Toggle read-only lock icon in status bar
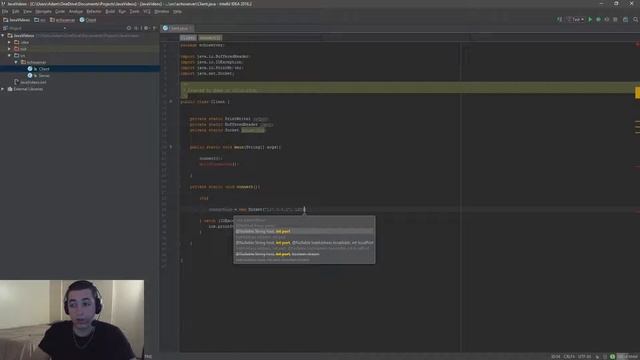 pos(597,357)
